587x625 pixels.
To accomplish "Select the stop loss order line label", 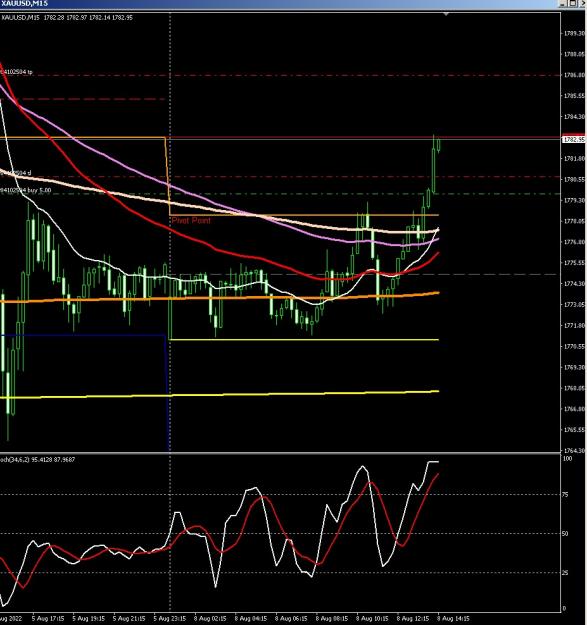I will [x=16, y=173].
